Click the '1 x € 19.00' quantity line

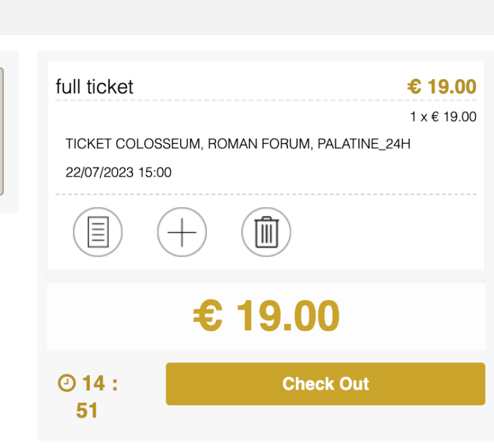[443, 117]
